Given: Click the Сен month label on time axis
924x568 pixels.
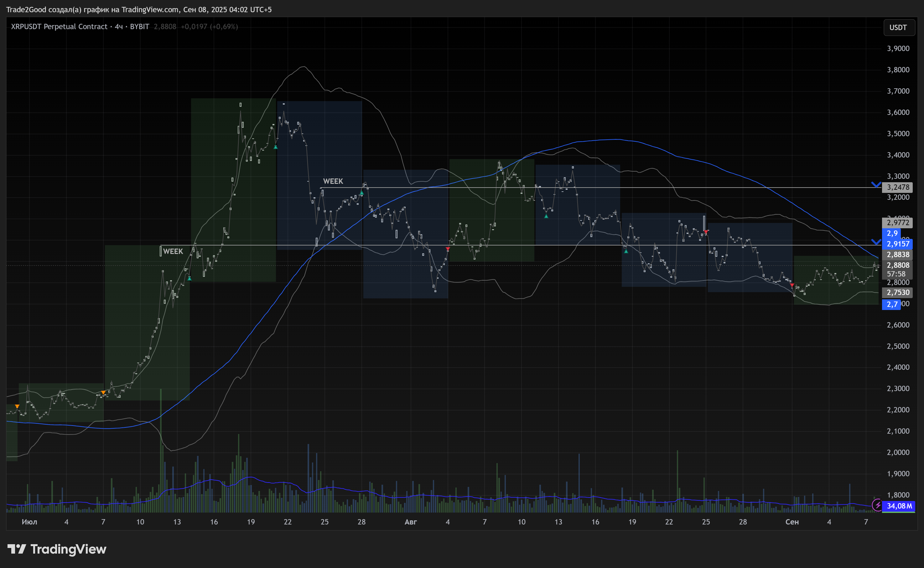Looking at the screenshot, I should (792, 522).
